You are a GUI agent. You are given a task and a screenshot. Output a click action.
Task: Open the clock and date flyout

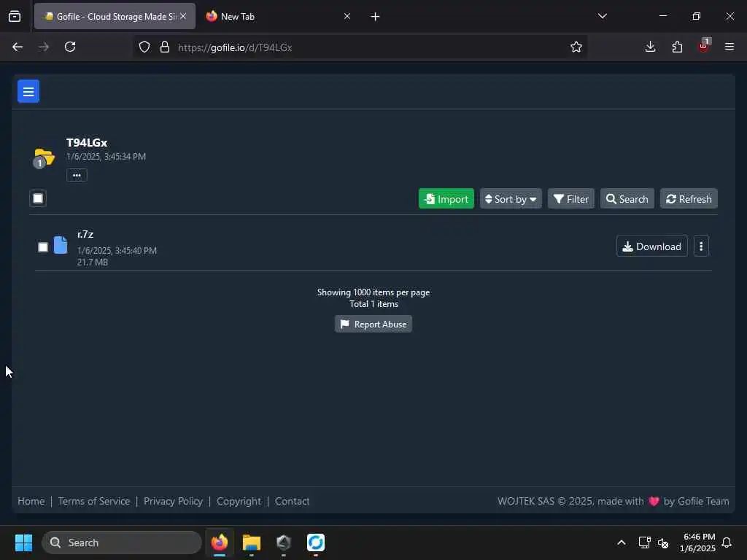pos(698,542)
